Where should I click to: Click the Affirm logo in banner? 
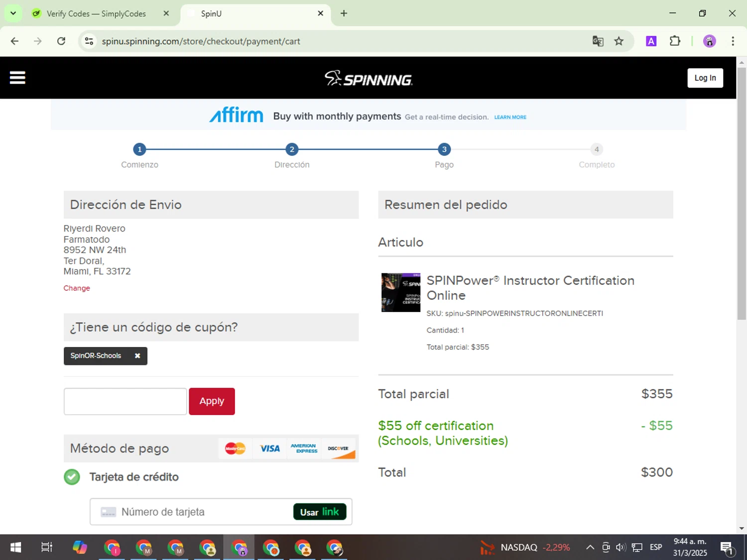(236, 115)
